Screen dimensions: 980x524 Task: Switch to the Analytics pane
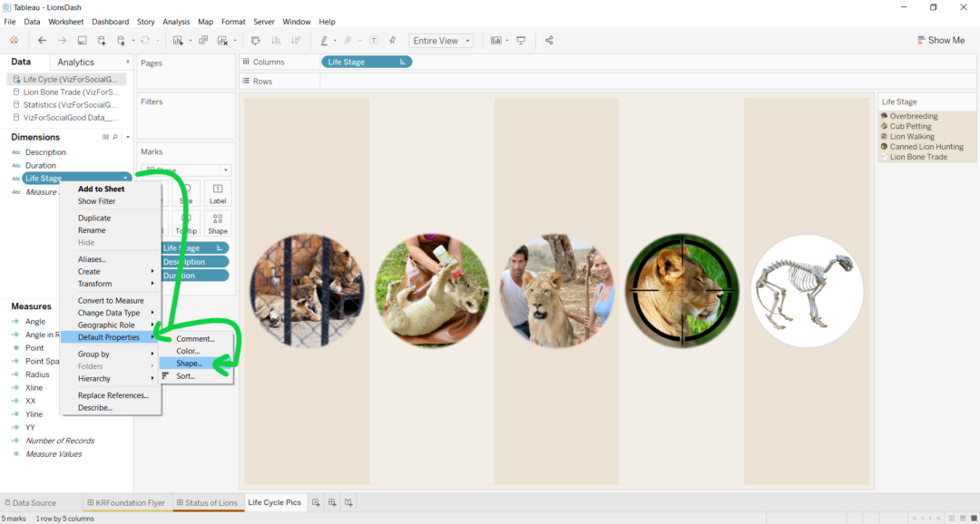pyautogui.click(x=76, y=62)
